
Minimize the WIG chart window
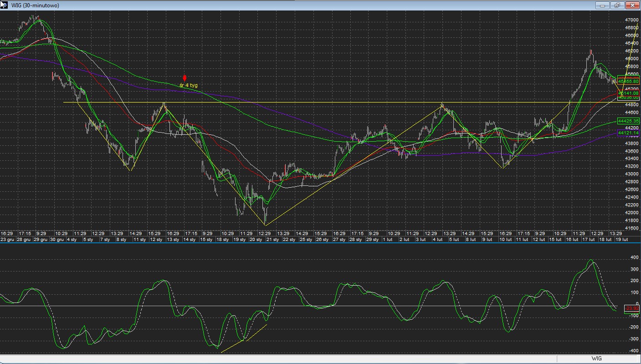pyautogui.click(x=602, y=5)
